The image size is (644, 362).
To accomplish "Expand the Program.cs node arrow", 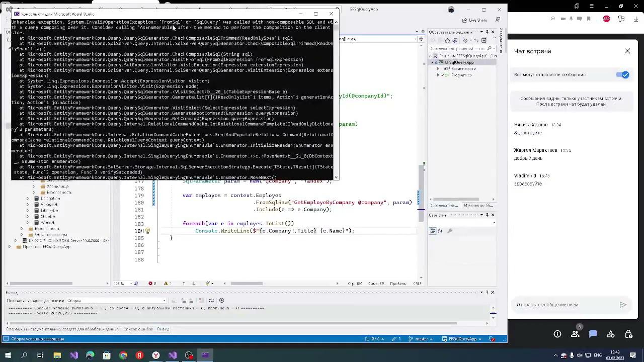I will coord(438,75).
